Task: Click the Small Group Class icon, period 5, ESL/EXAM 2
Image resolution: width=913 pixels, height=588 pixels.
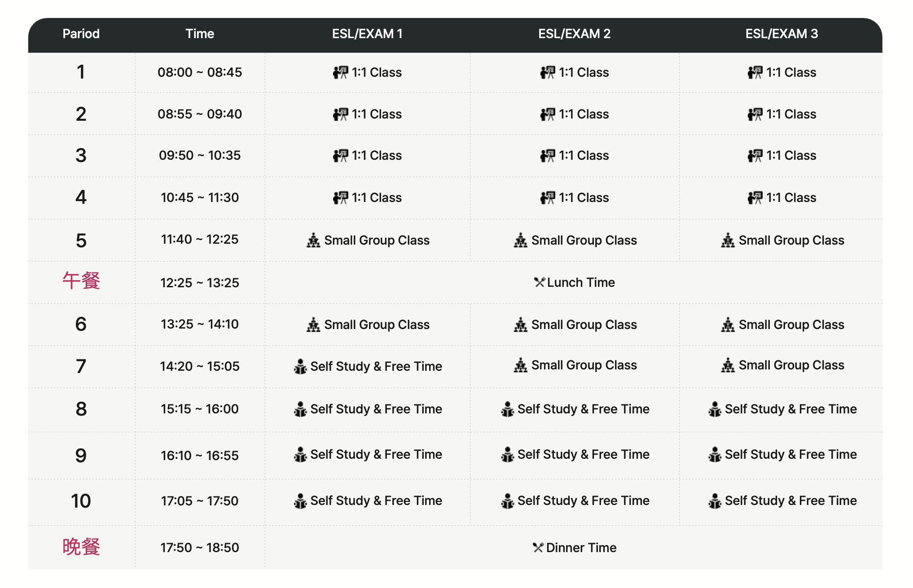Action: point(520,241)
